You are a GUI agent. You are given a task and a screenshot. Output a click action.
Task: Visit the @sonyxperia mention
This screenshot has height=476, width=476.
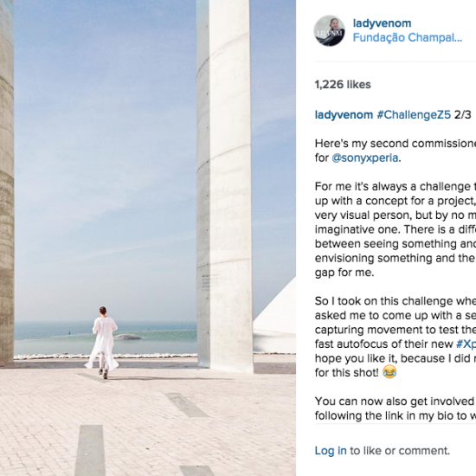(364, 158)
